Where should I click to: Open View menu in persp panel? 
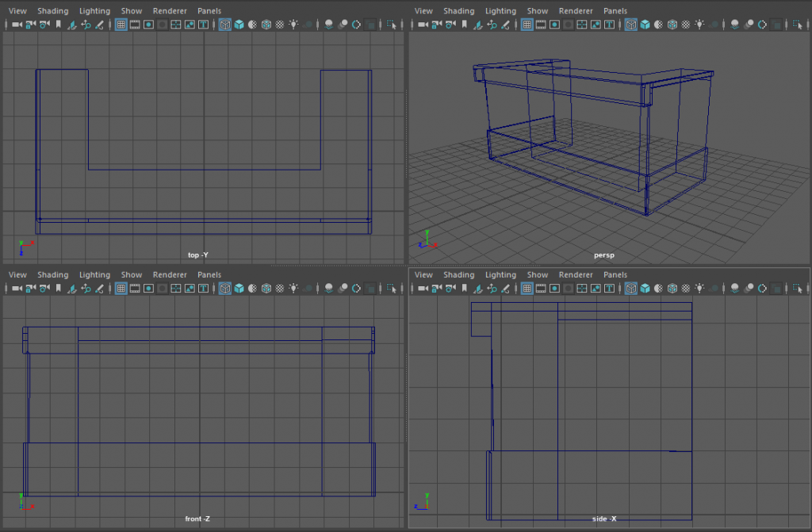coord(423,11)
